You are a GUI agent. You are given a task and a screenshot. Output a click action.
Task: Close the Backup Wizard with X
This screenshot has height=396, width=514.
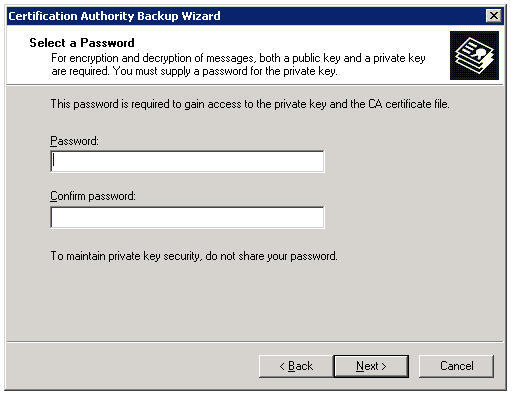click(x=494, y=16)
